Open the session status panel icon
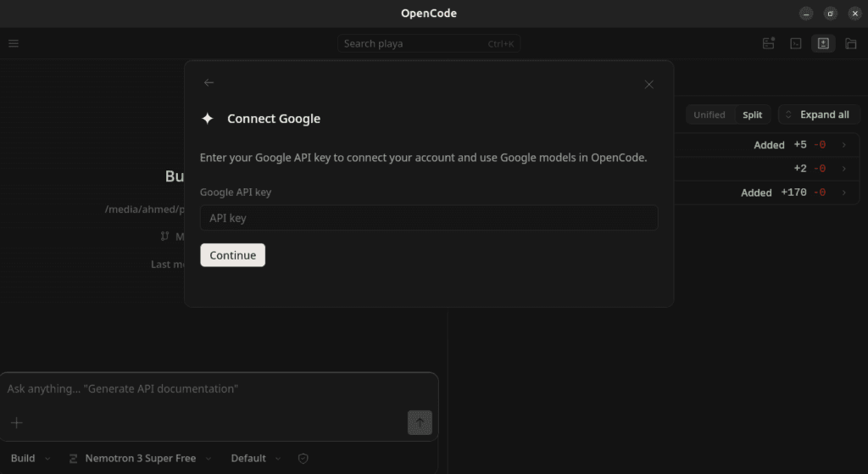 [768, 43]
